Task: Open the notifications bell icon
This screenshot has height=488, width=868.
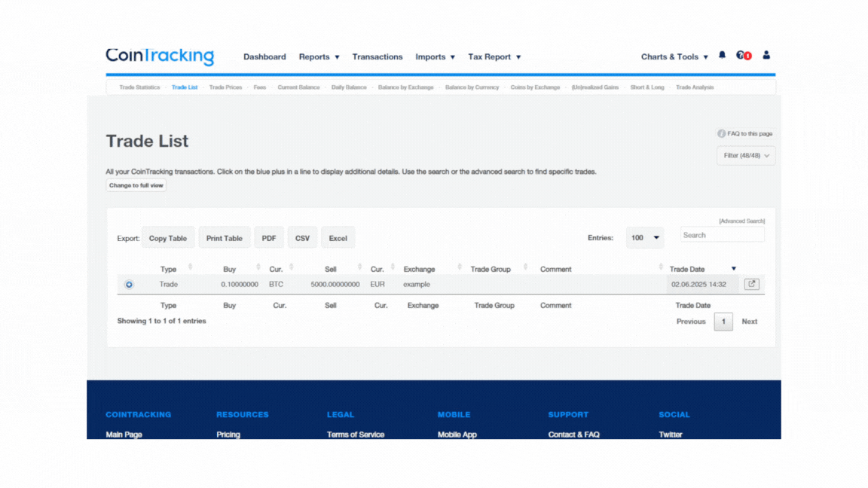Action: (x=722, y=55)
